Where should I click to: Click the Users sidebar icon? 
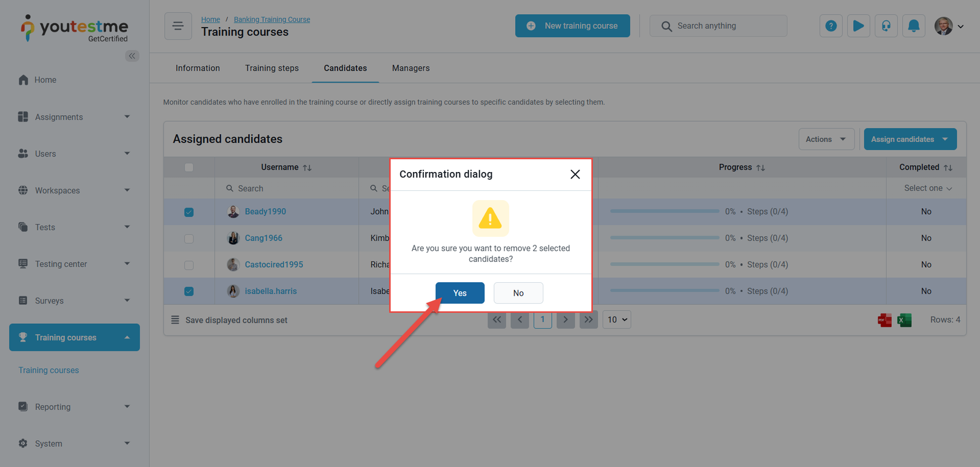tap(23, 153)
